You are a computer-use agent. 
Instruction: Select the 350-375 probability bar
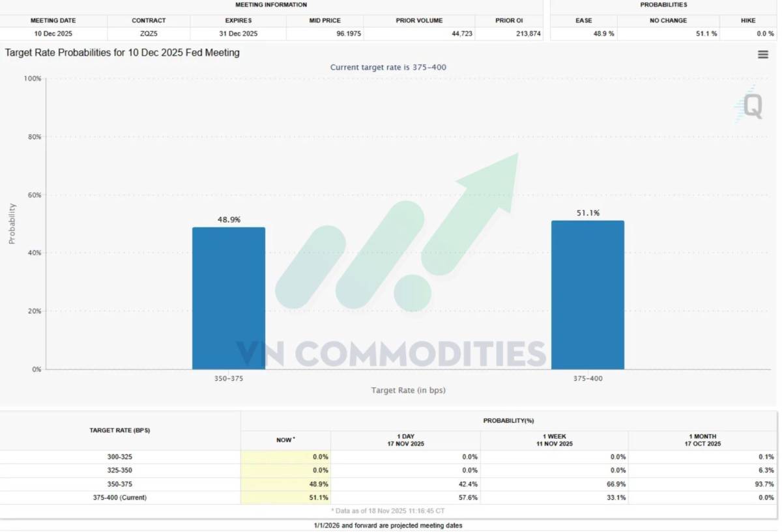click(x=229, y=298)
